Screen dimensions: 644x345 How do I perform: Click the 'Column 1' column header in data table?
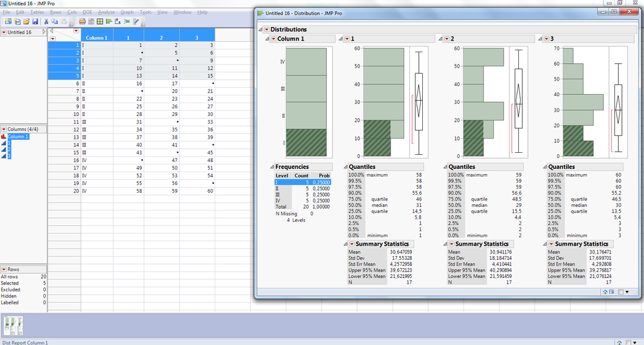click(97, 38)
